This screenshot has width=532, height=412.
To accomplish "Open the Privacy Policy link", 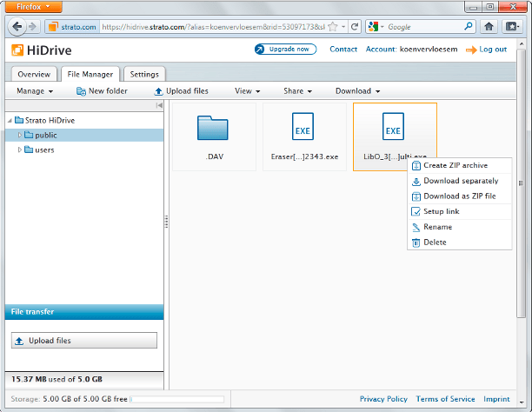I will (383, 399).
